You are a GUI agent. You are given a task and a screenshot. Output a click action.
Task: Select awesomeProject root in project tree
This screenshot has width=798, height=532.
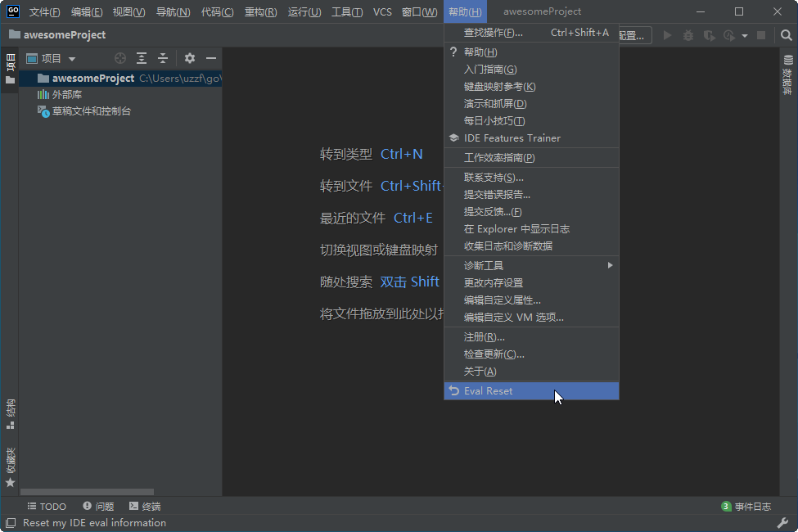(120, 79)
